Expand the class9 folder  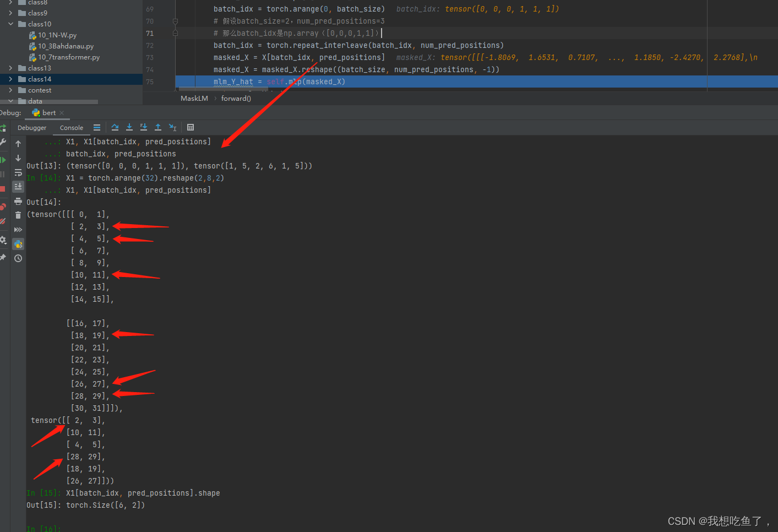(10, 13)
